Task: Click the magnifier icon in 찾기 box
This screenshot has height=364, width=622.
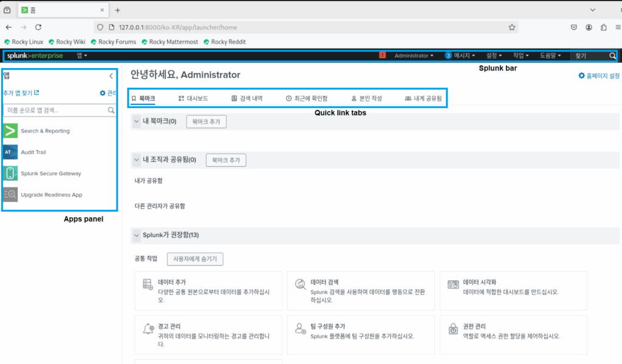Action: [612, 56]
